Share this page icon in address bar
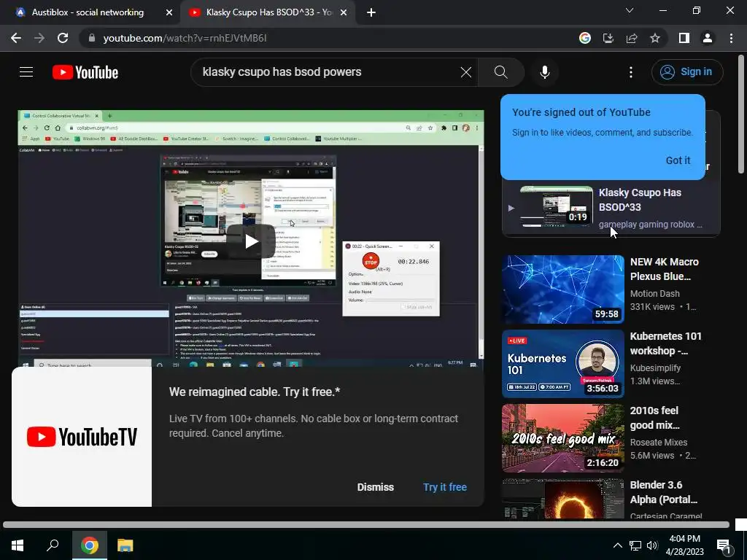The height and width of the screenshot is (560, 747). pyautogui.click(x=632, y=38)
